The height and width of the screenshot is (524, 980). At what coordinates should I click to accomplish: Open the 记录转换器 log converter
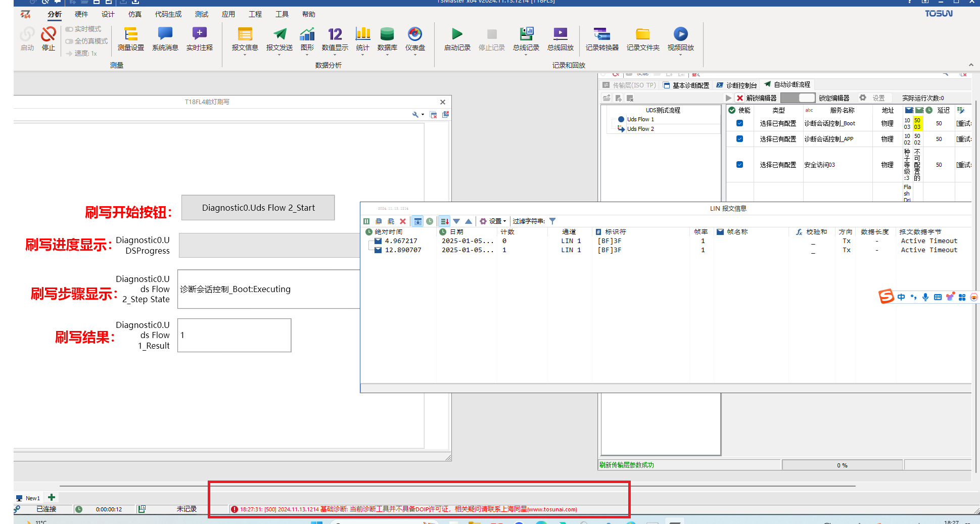pos(602,38)
